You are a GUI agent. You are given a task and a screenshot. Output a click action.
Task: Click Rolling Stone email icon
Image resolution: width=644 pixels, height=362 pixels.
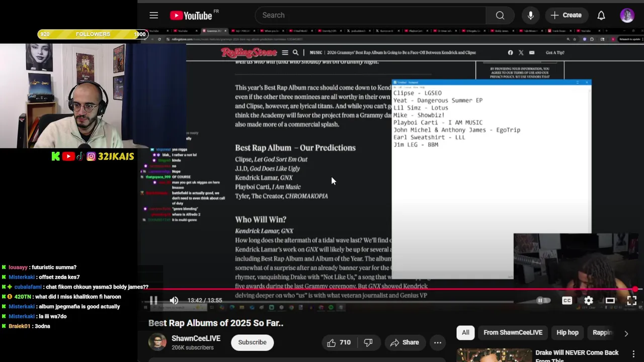[x=532, y=52]
